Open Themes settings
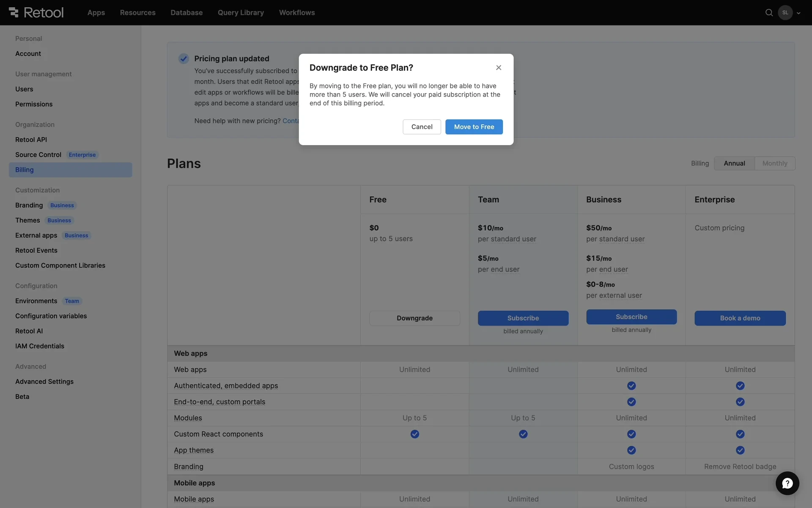Screen dimensions: 812x508 (27, 221)
